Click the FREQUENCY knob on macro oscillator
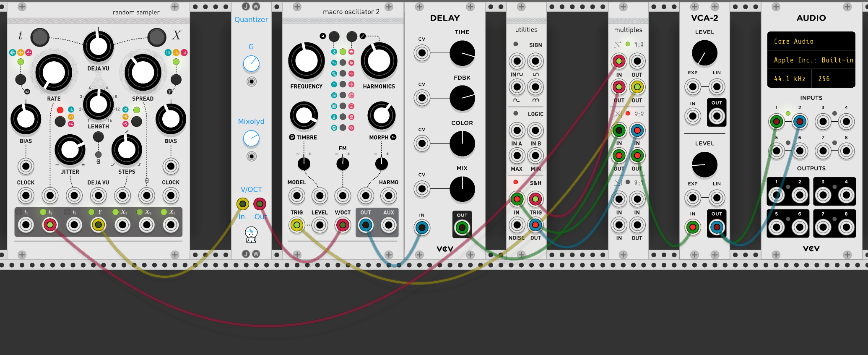868x355 pixels. click(306, 61)
